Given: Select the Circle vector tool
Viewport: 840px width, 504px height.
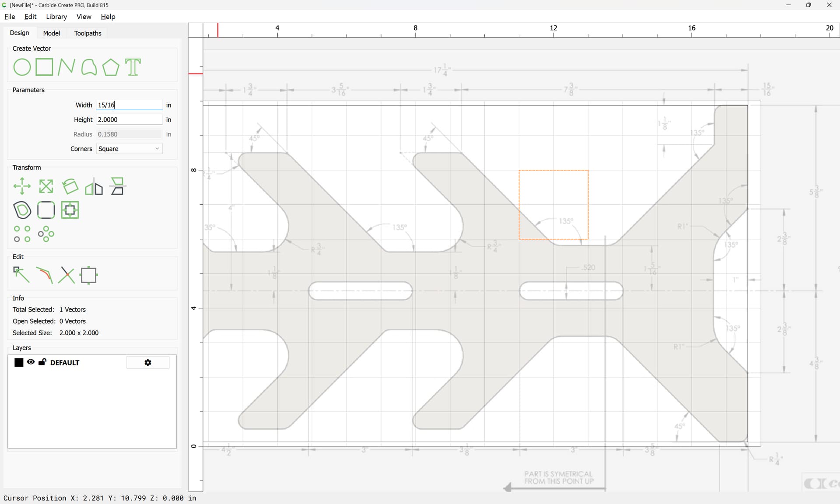Looking at the screenshot, I should click(x=22, y=67).
